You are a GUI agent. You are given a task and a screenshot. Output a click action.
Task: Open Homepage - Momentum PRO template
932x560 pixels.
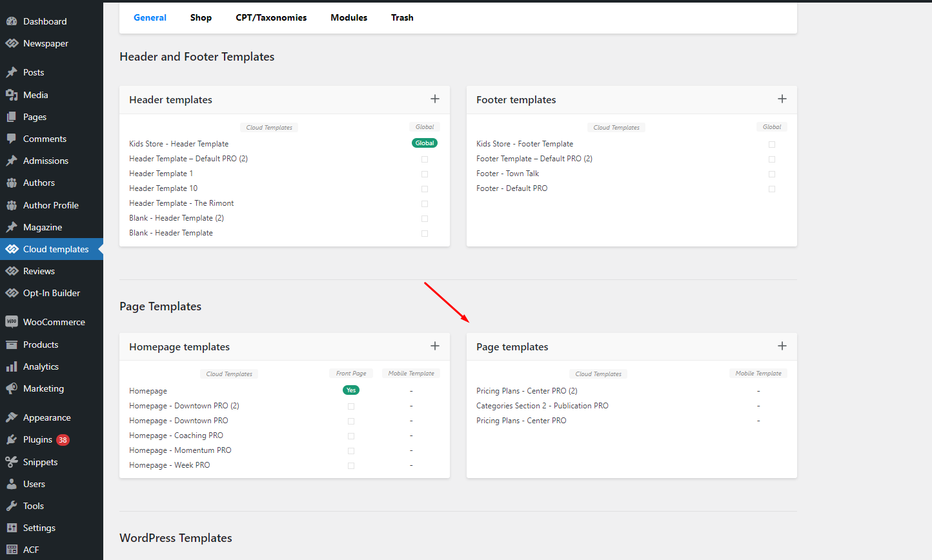[x=180, y=450]
